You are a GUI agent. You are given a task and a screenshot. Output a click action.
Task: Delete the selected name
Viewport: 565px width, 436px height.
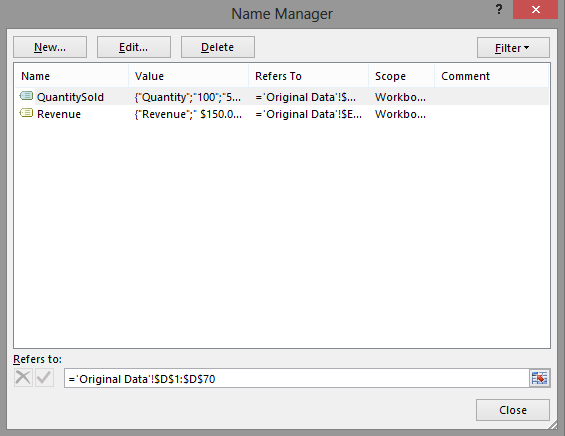click(x=218, y=47)
